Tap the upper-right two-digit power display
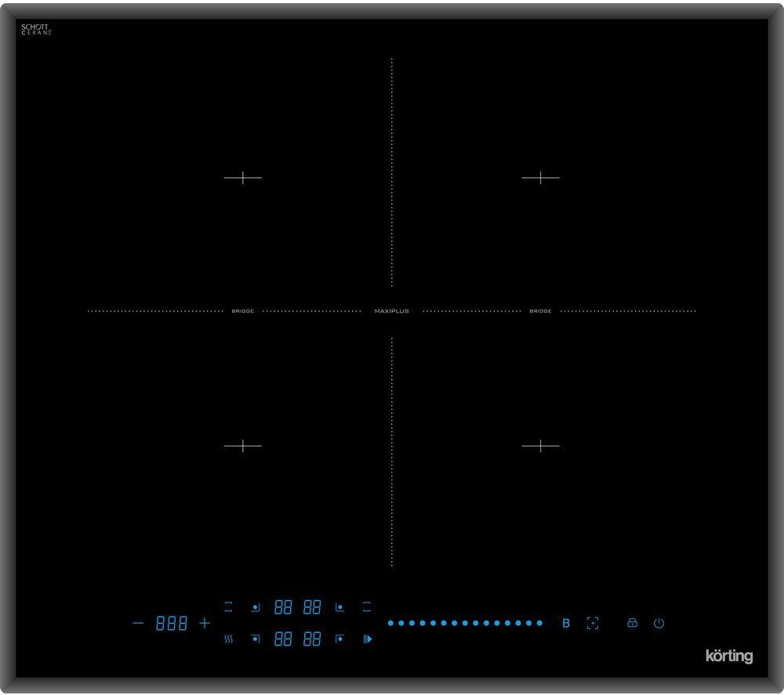Image resolution: width=784 pixels, height=695 pixels. click(x=312, y=607)
